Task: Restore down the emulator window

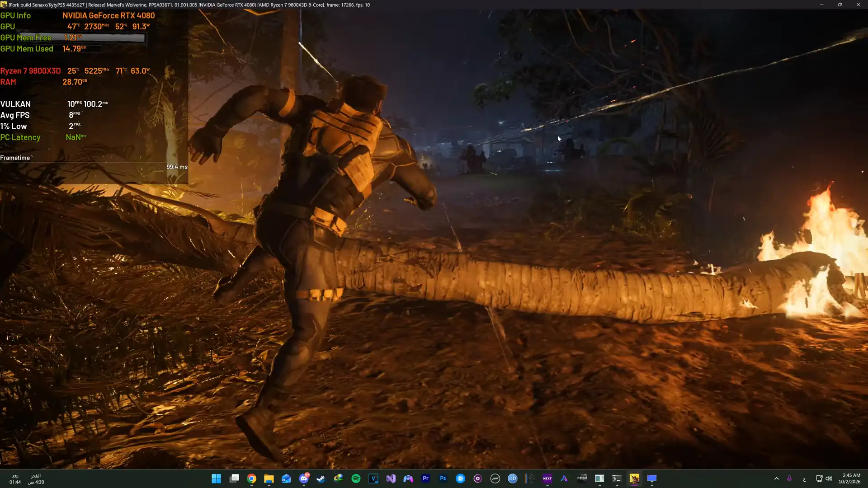Action: coord(840,5)
